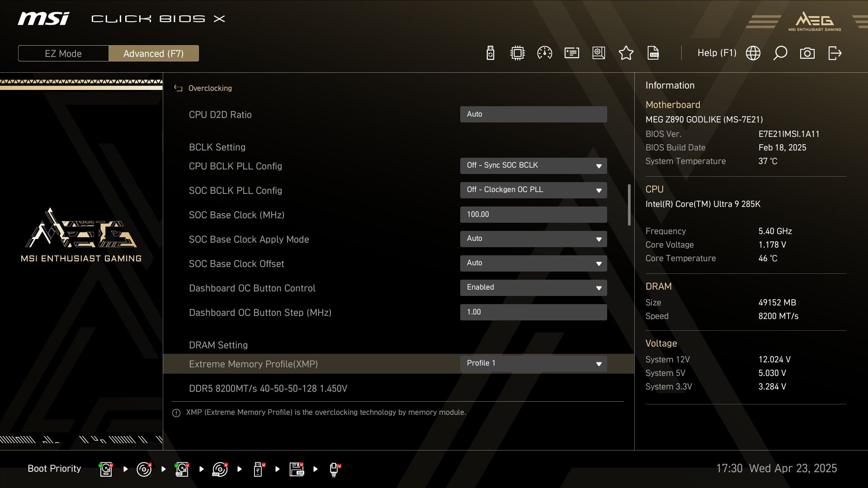Click the SOC Base Clock (MHz) field
This screenshot has height=488, width=868.
coord(533,215)
